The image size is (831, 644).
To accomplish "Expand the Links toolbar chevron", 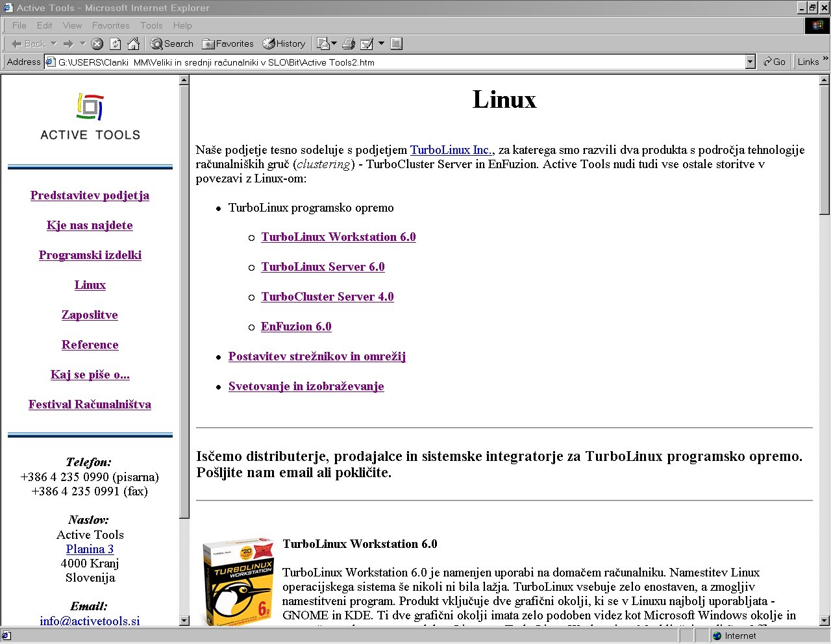I will click(x=825, y=59).
